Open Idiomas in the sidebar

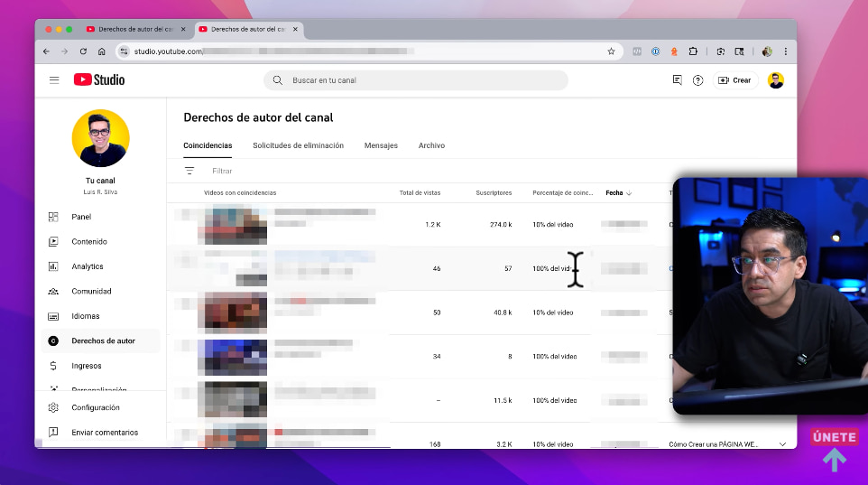[86, 316]
